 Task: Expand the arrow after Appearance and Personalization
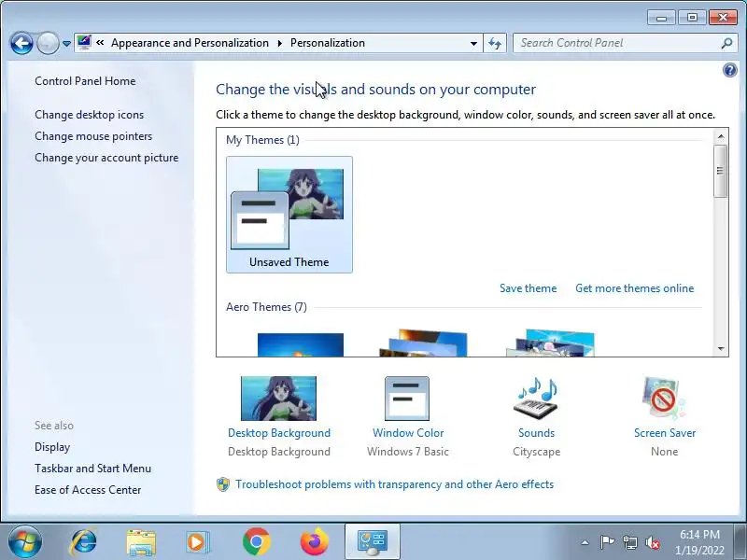279,43
